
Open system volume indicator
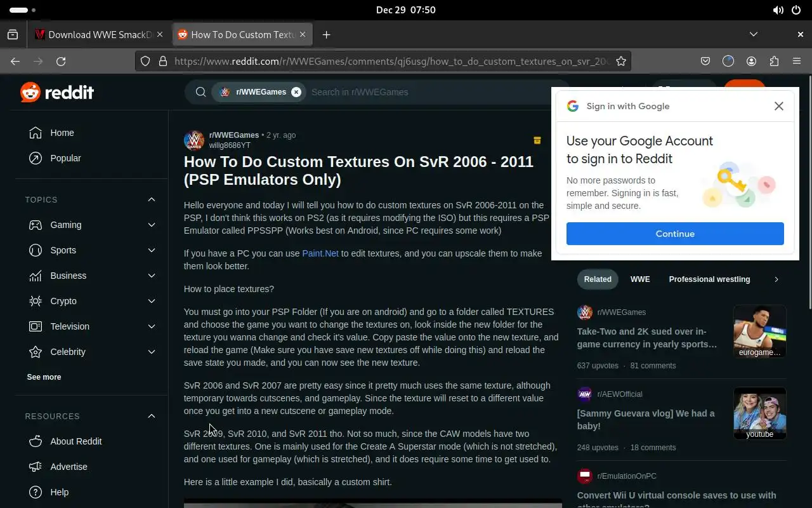point(778,10)
